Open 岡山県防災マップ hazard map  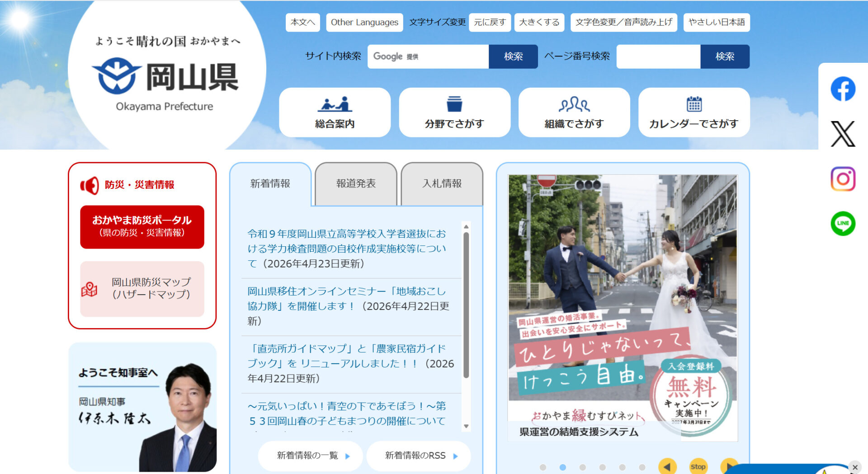(142, 289)
